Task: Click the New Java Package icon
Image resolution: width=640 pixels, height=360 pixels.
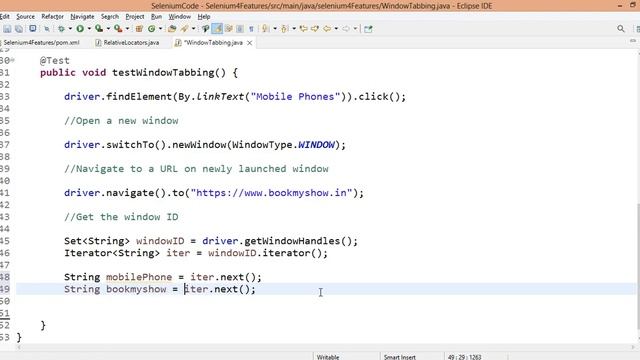Action: pyautogui.click(x=139, y=29)
